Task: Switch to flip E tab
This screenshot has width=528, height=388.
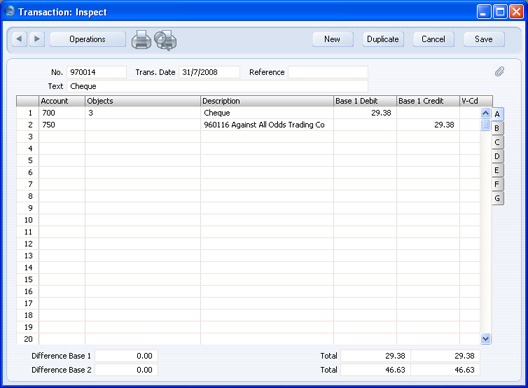Action: click(497, 170)
